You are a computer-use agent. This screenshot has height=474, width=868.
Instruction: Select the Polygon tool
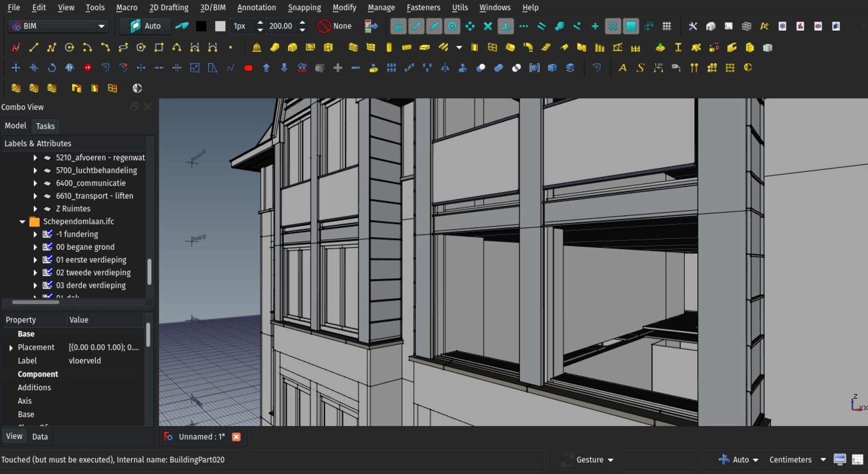[141, 47]
